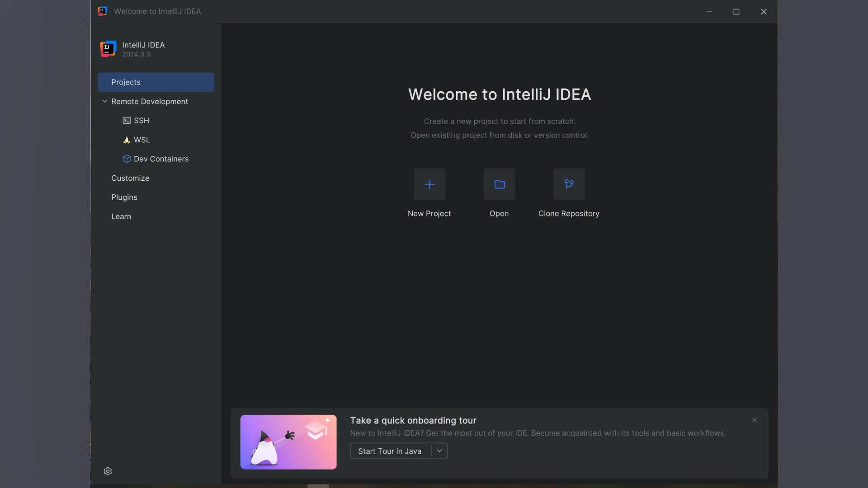Viewport: 868px width, 488px height.
Task: Open the Start Tour dropdown arrow
Action: click(439, 451)
